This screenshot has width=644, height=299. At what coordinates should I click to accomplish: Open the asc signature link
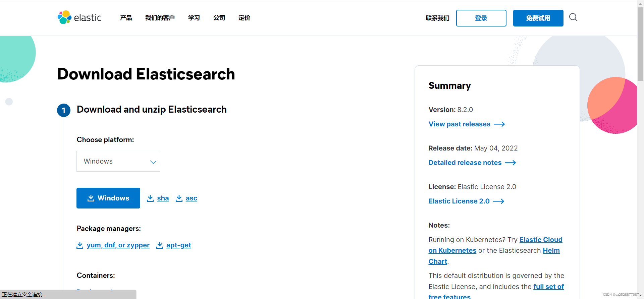click(192, 198)
